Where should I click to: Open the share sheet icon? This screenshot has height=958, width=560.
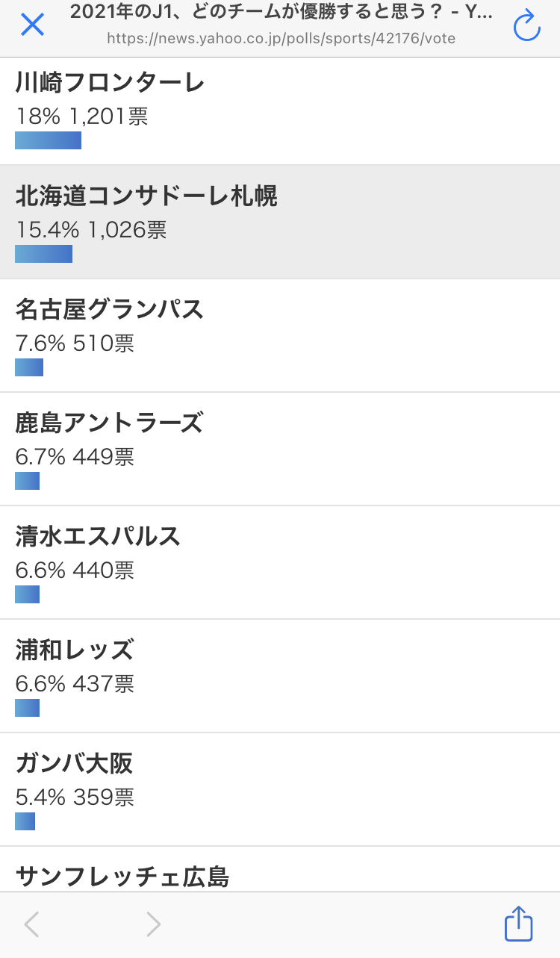(519, 924)
